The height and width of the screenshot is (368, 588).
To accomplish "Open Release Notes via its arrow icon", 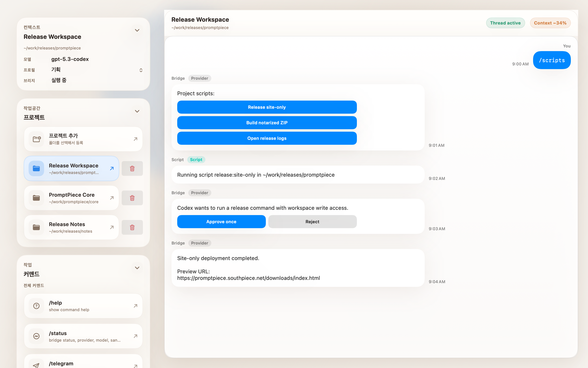I will click(112, 227).
